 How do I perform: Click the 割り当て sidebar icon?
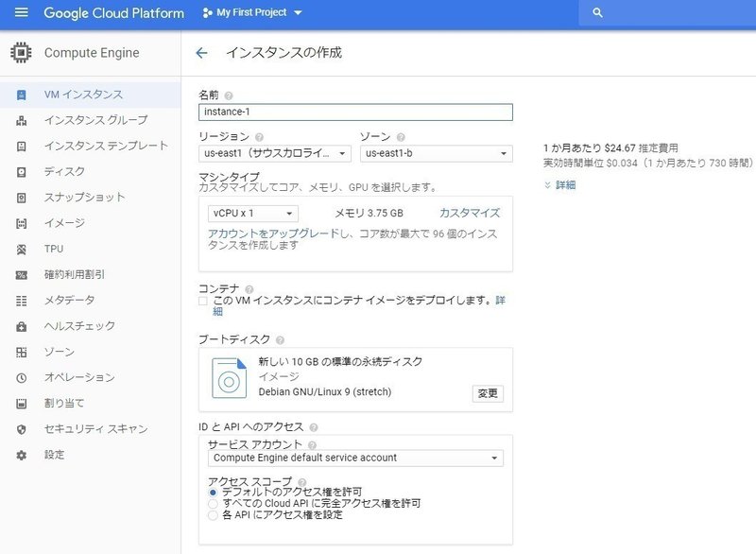click(21, 404)
